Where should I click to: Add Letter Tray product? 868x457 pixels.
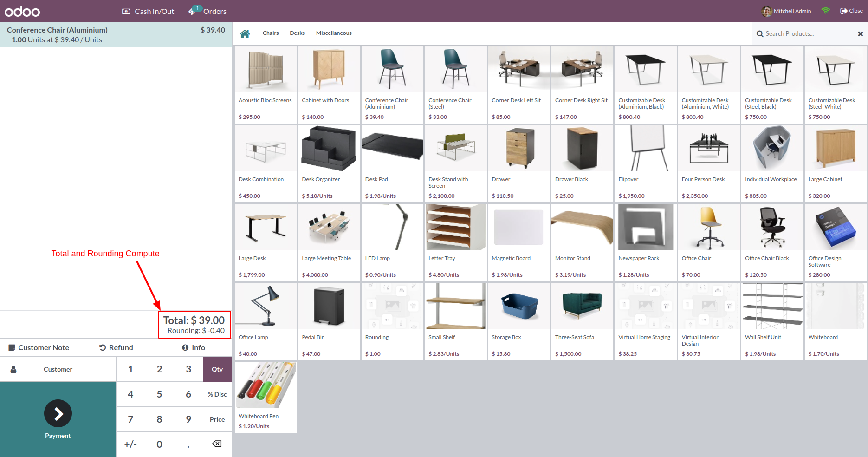(x=455, y=242)
